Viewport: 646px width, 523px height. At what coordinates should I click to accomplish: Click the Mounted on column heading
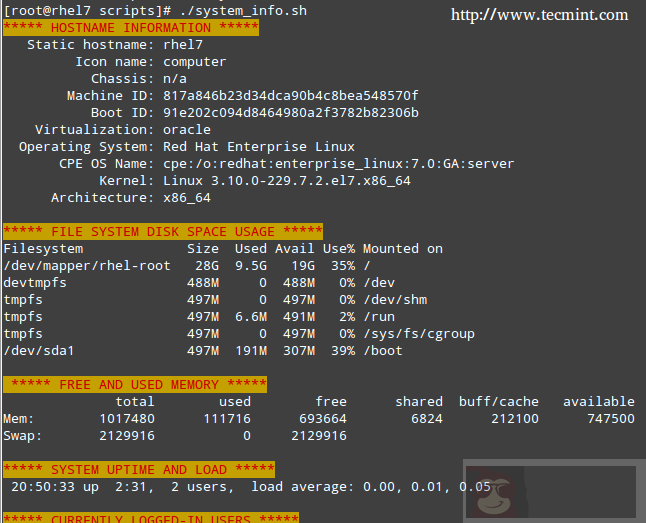[x=403, y=249]
